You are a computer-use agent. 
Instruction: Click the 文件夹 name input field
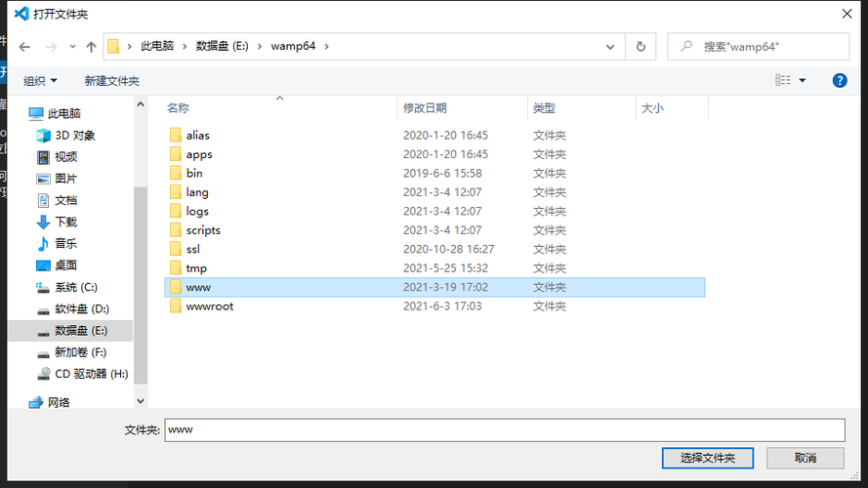[505, 429]
